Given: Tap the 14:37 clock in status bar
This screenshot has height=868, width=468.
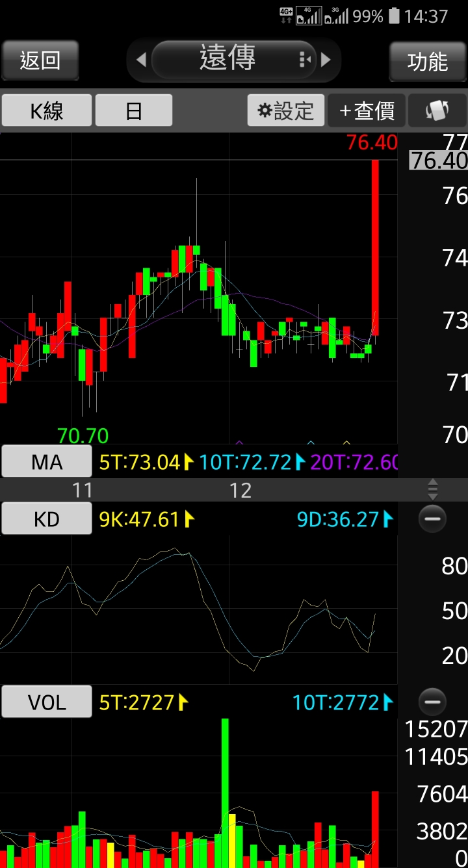Looking at the screenshot, I should [x=426, y=16].
